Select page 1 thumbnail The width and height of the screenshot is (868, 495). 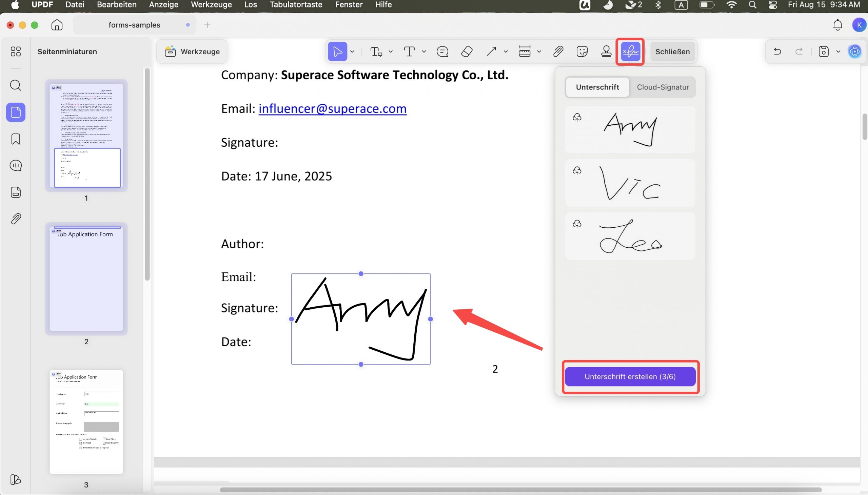tap(86, 136)
